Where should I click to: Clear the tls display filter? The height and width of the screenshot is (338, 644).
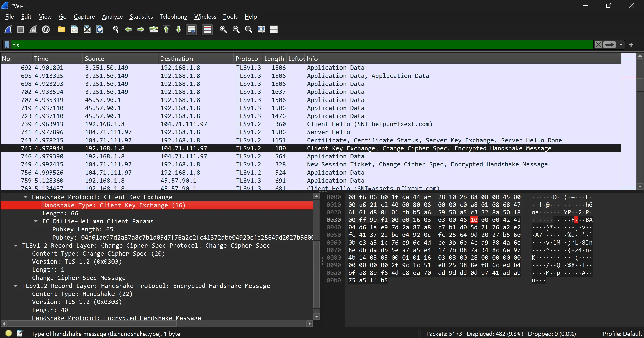coord(598,45)
